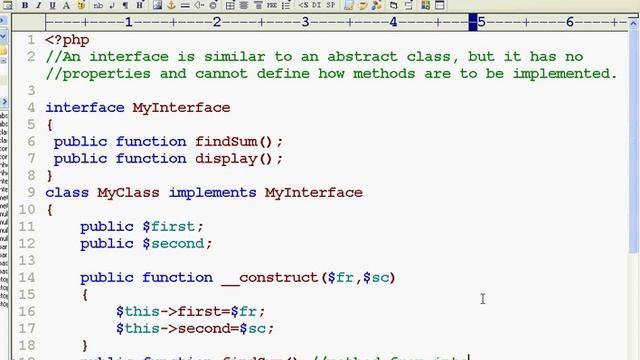Click the last window-layout toolbar icon
Screen dimensions: 640x360
coord(440,5)
